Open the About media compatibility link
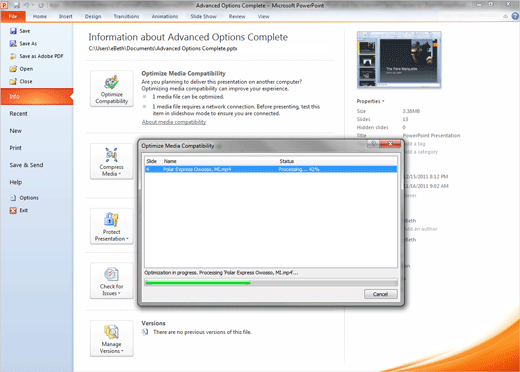This screenshot has height=372, width=520. tap(174, 122)
